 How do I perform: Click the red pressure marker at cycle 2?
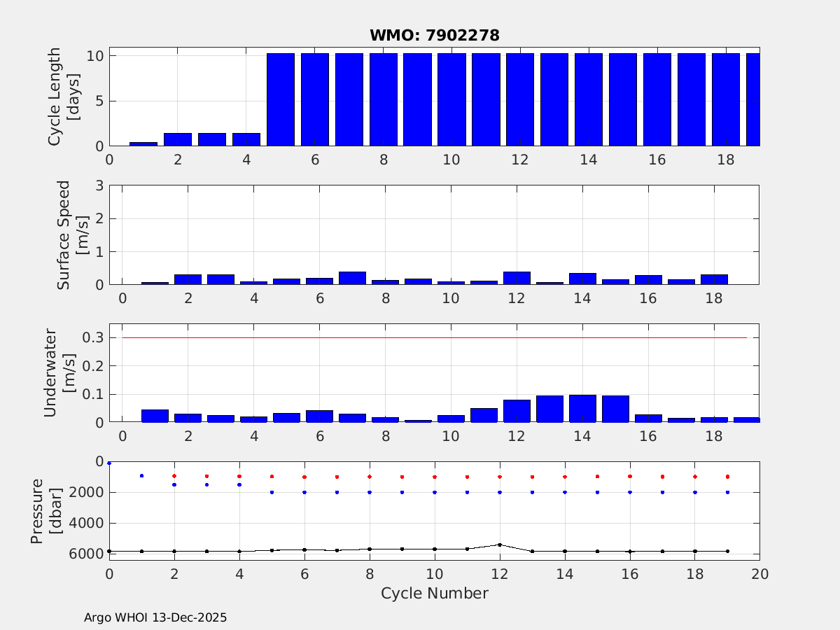point(174,476)
